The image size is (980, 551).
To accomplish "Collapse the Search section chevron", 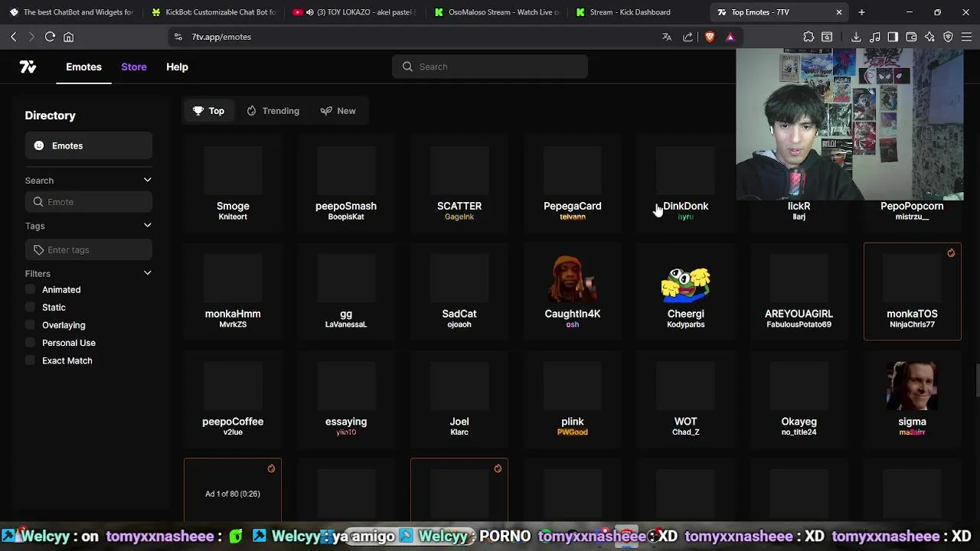I will tap(147, 181).
